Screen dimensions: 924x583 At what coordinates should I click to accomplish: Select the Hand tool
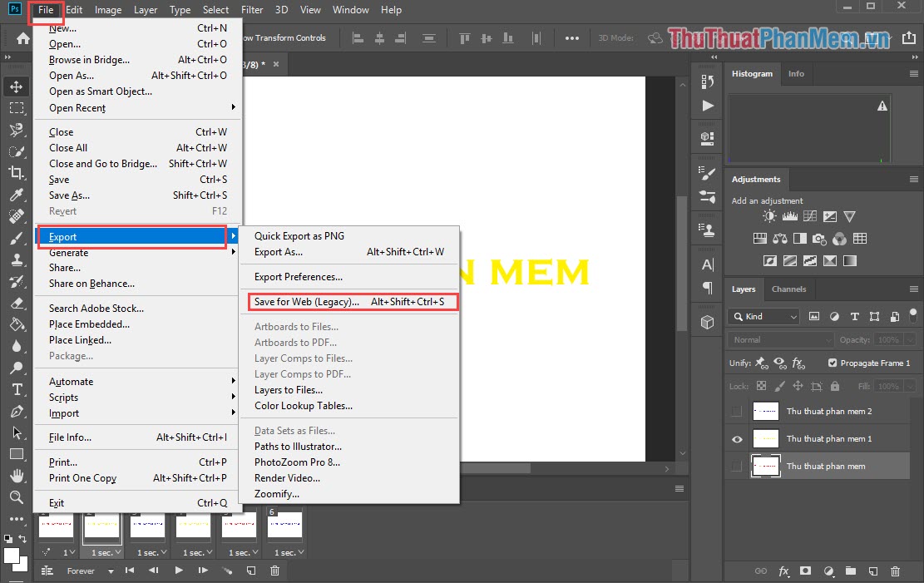click(x=17, y=476)
